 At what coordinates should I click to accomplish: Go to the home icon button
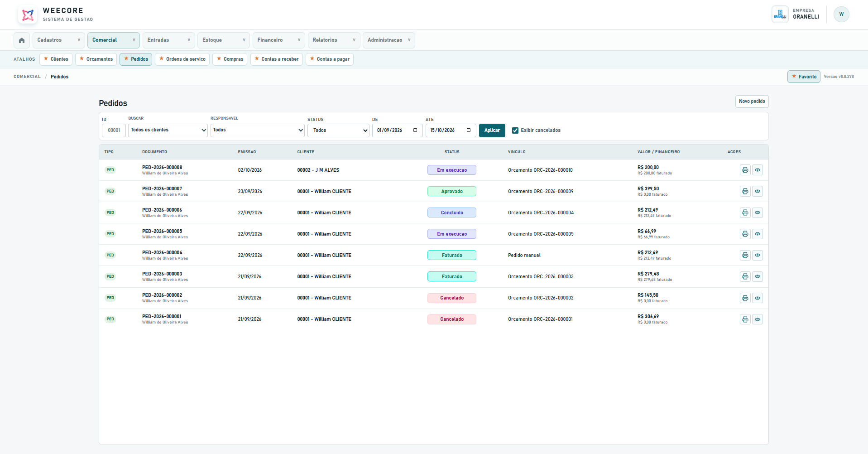[x=22, y=40]
